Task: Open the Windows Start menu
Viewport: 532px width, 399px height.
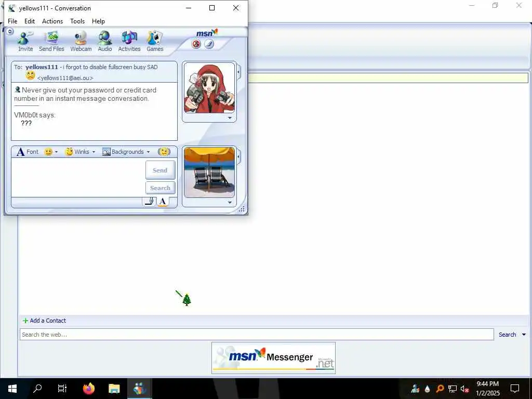Action: [12, 389]
